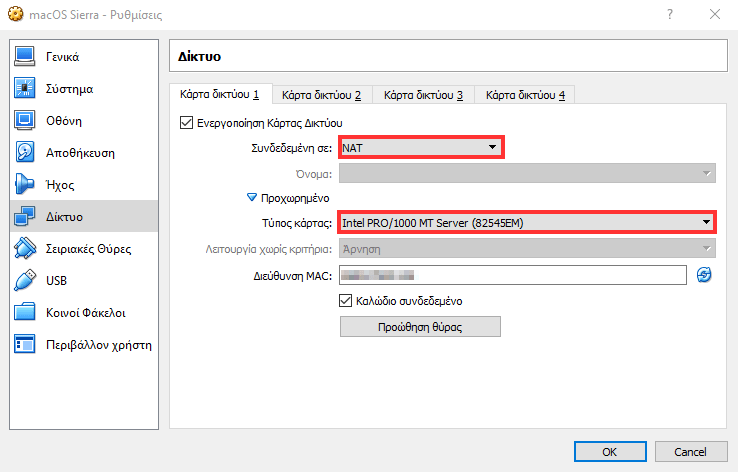Open the Κοινοί Φάκελοι folder icon
Screen dimensions: 738x472
[26, 313]
